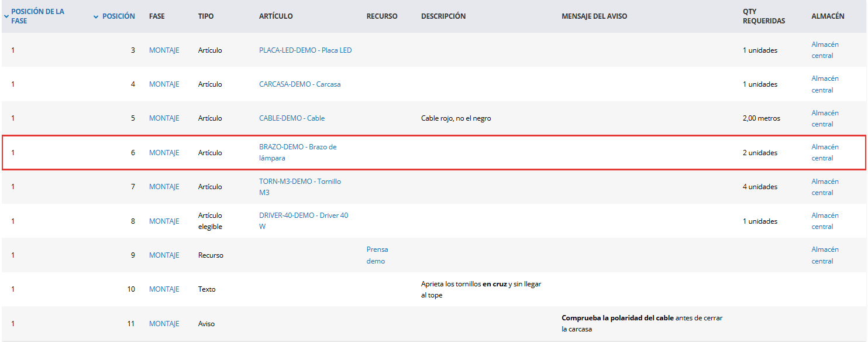The image size is (868, 342).
Task: Click the MENSAJE DEL AVISO column header
Action: [594, 16]
